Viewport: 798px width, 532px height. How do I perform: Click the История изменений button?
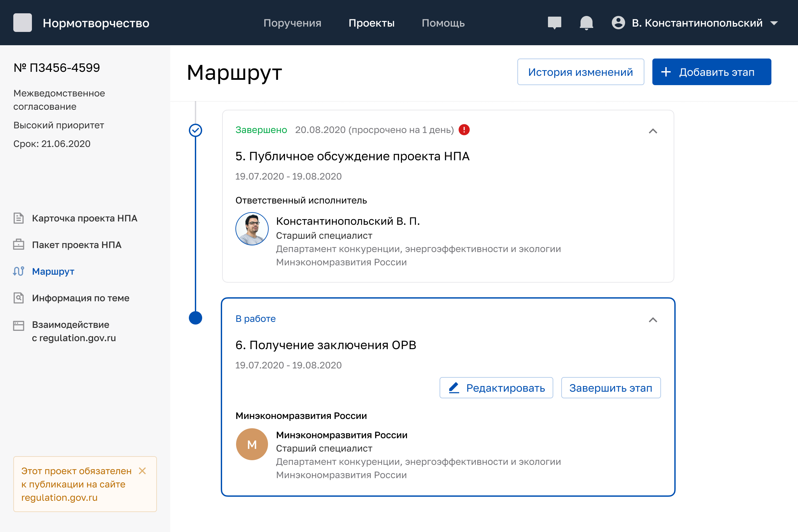pyautogui.click(x=581, y=72)
